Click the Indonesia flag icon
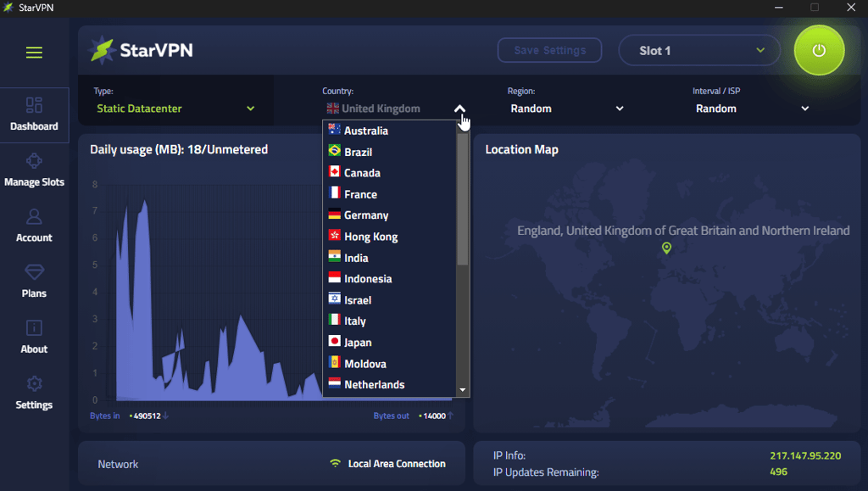868x491 pixels. (x=334, y=277)
